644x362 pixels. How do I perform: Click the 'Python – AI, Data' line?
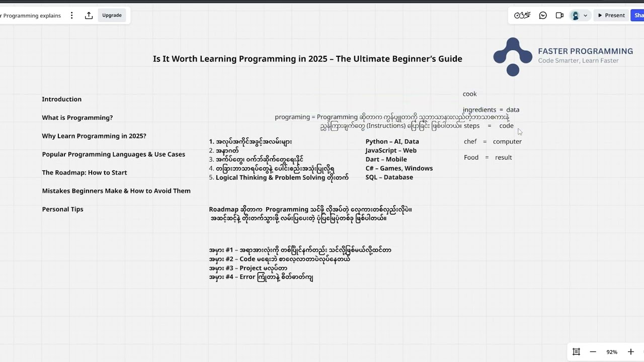tap(392, 142)
